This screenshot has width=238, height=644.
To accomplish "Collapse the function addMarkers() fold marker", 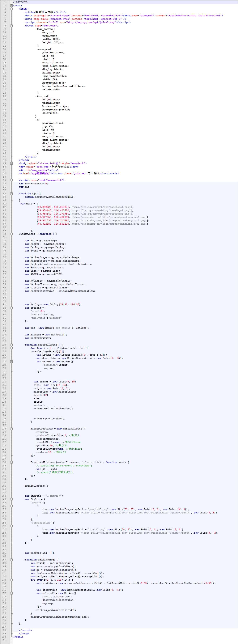I will pos(11,560).
